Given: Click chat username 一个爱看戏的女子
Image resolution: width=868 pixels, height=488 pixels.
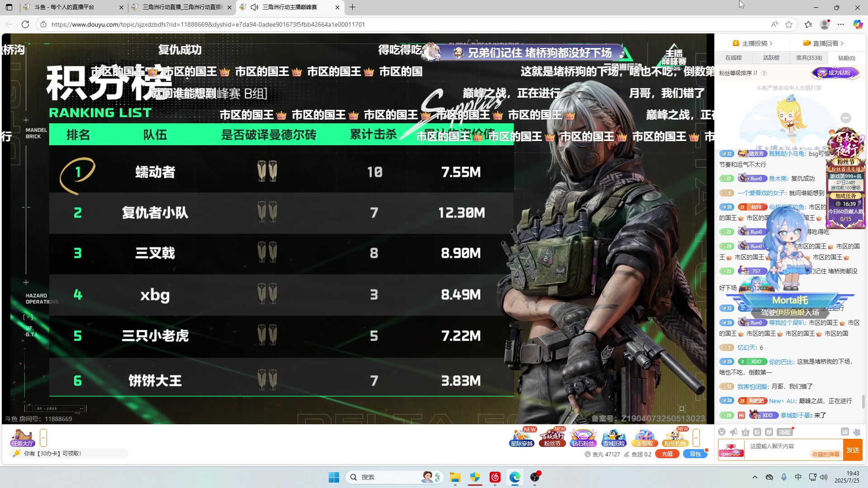Looking at the screenshot, I should point(762,193).
